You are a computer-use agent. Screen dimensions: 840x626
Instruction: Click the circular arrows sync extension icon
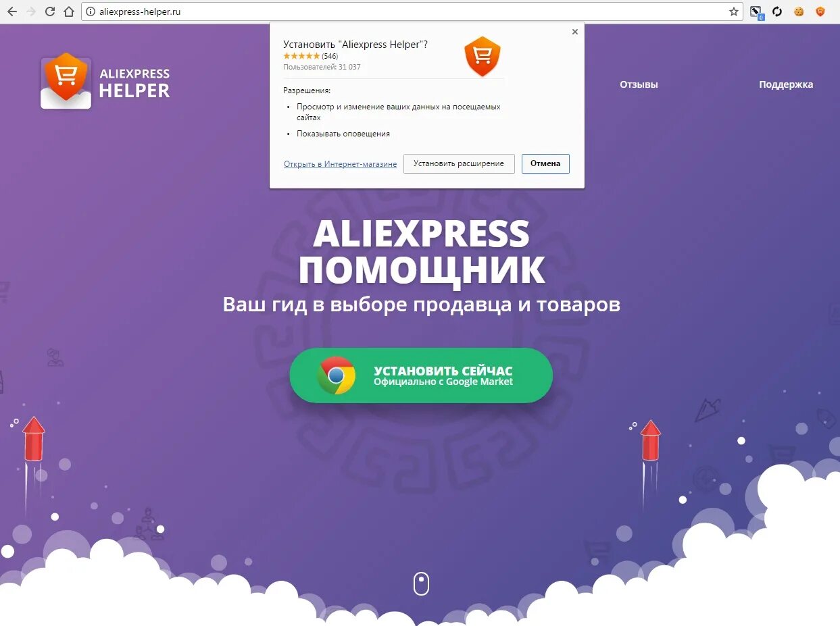pos(777,11)
